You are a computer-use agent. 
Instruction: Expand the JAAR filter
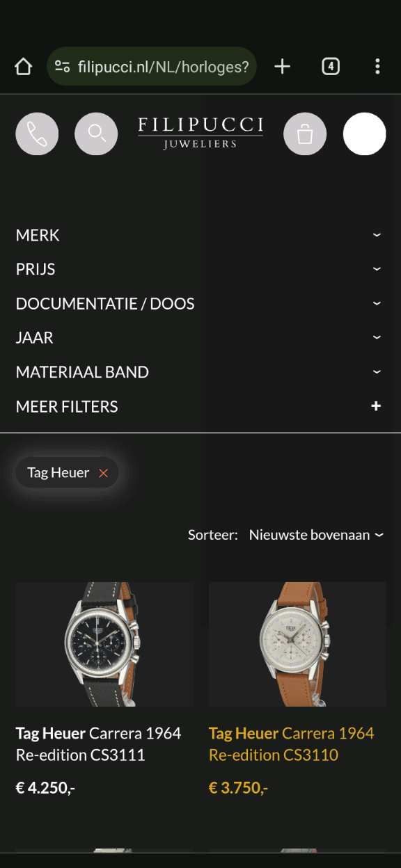click(x=200, y=337)
